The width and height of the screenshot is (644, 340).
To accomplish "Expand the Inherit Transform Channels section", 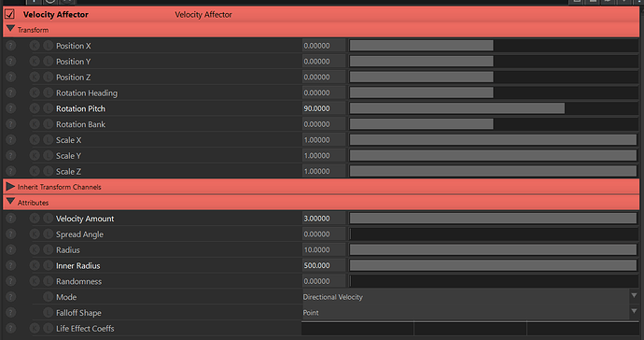I will 10,187.
